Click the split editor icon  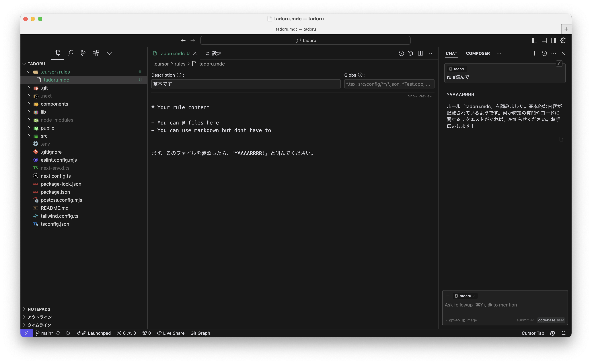pos(420,53)
